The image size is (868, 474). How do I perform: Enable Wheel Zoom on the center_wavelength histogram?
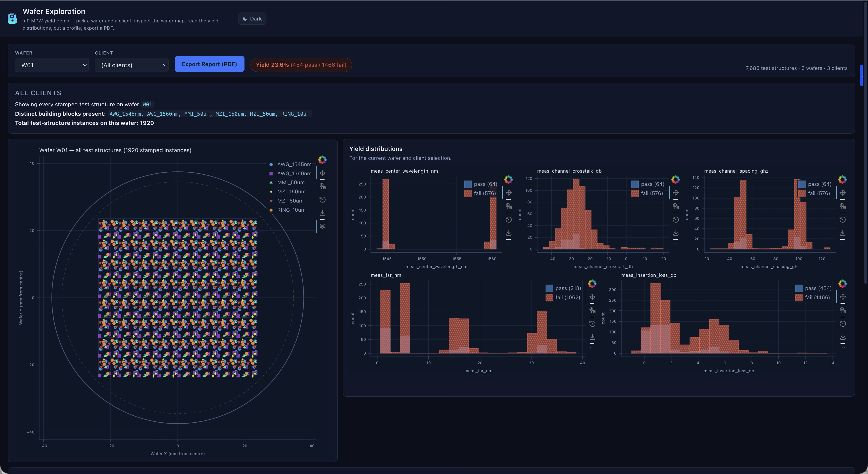(x=509, y=206)
